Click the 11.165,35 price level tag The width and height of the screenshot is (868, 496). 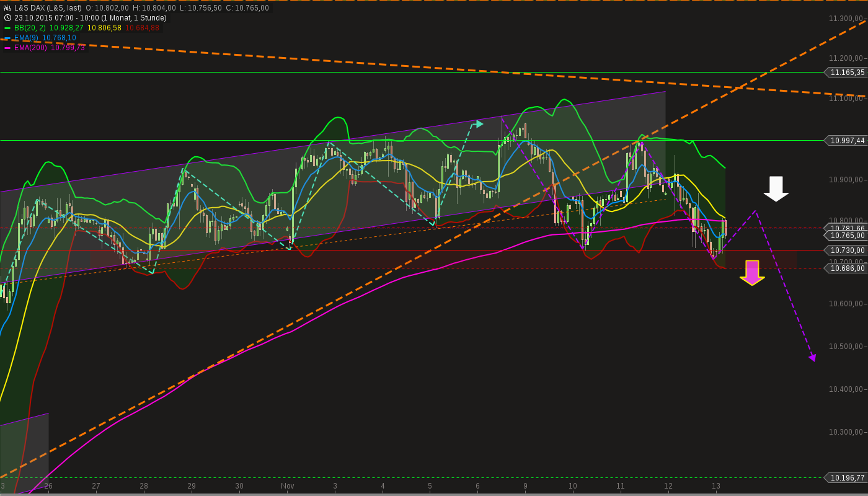click(x=847, y=73)
